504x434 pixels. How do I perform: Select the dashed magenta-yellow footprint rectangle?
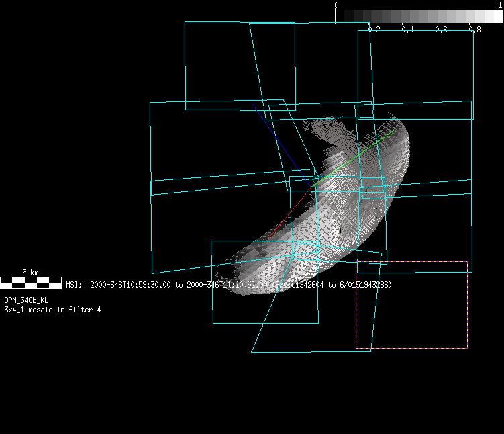(x=412, y=305)
